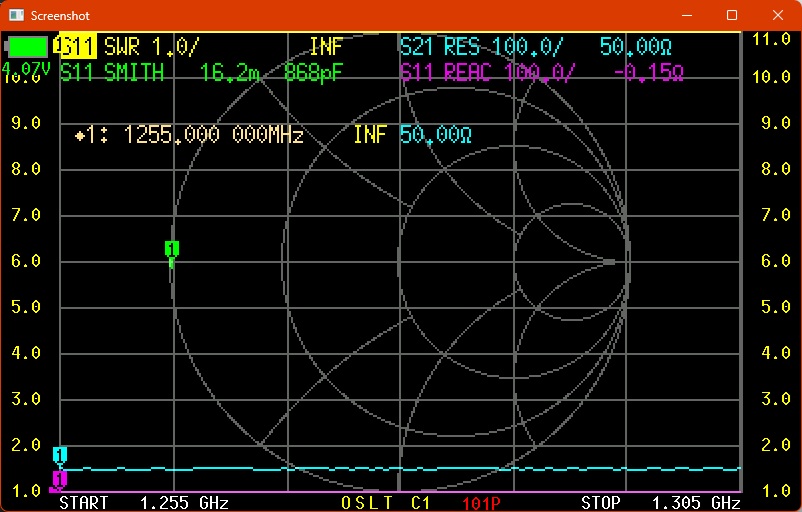The height and width of the screenshot is (512, 802).
Task: Click the START 1.255 GHz frequency field
Action: pyautogui.click(x=143, y=502)
